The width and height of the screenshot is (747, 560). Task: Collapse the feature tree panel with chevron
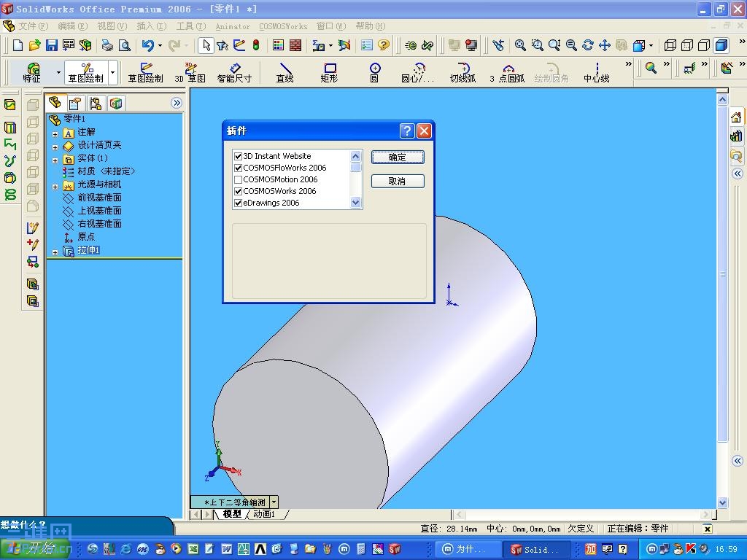click(177, 103)
